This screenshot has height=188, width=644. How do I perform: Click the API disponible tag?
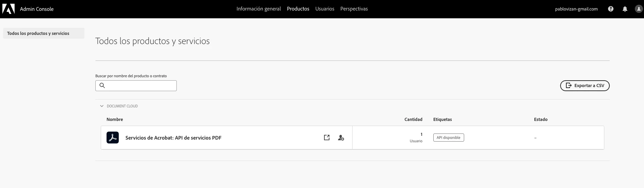tap(449, 138)
